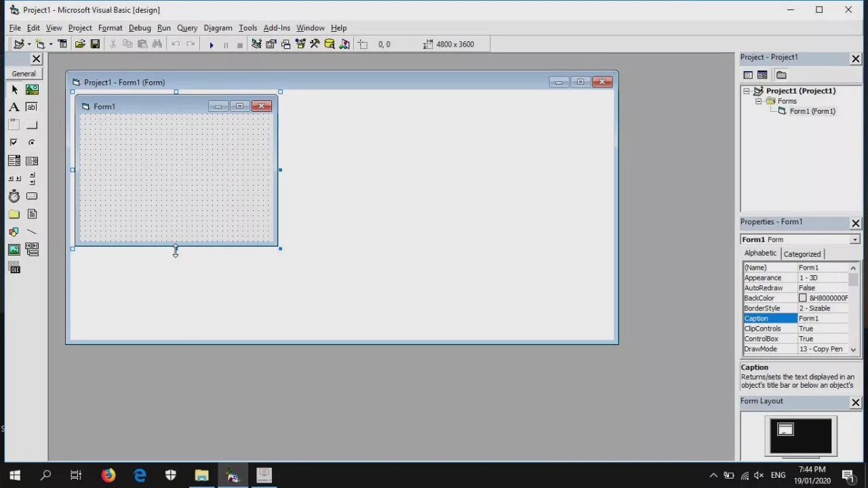Select the PictureBox control tool

[32, 89]
